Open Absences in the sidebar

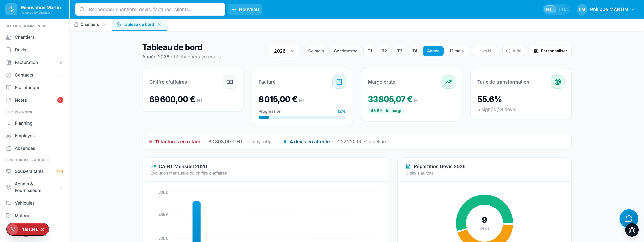(35, 148)
